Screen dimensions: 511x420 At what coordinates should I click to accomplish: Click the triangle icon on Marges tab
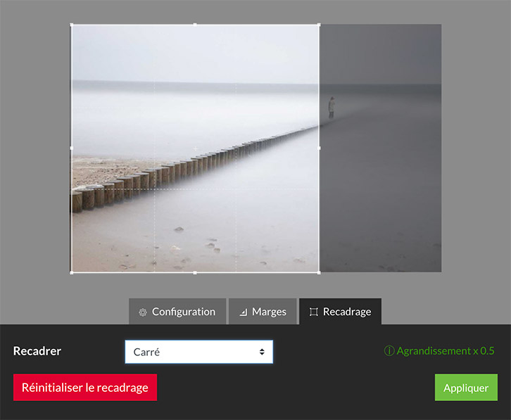pos(244,312)
